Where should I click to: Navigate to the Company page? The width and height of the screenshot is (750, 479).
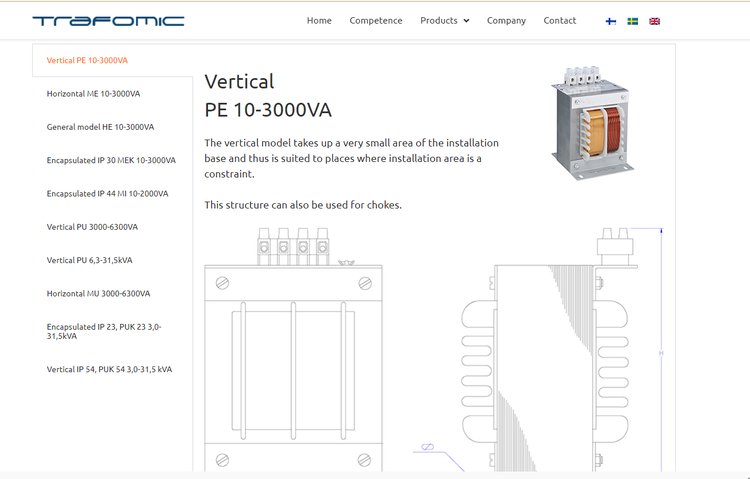pyautogui.click(x=506, y=21)
